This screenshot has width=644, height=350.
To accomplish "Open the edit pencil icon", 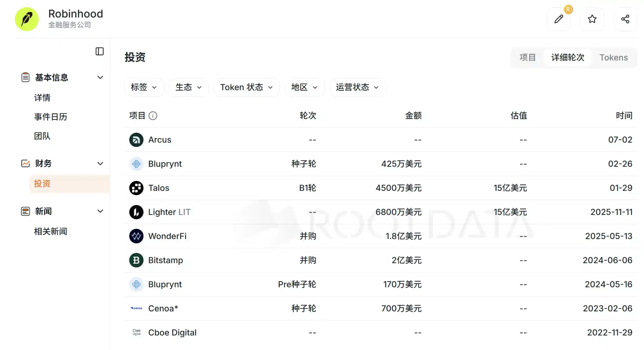I will click(559, 19).
